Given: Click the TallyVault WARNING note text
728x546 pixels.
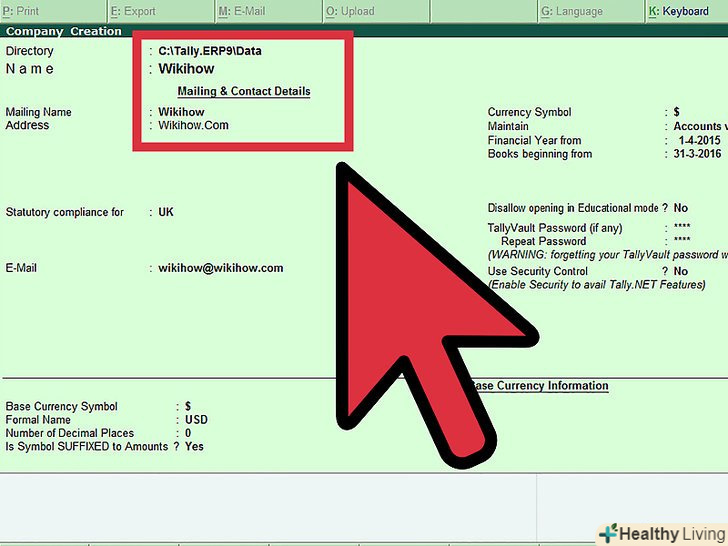Looking at the screenshot, I should pyautogui.click(x=608, y=255).
